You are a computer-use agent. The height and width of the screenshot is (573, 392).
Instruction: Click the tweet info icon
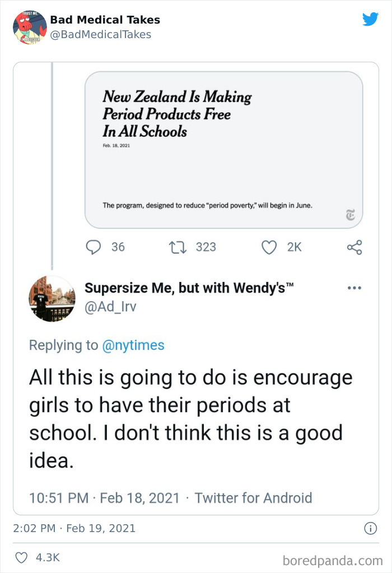coord(370,528)
